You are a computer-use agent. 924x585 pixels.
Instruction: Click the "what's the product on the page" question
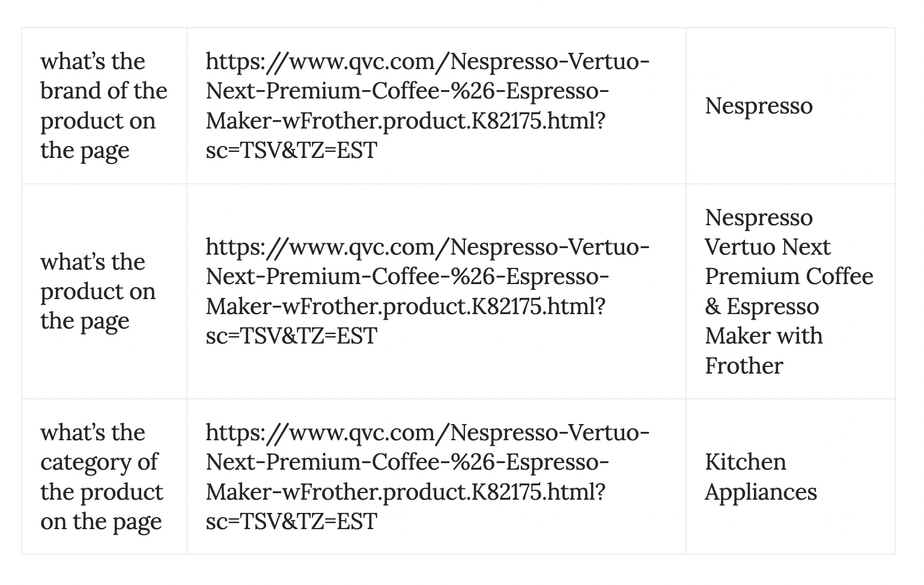tap(98, 291)
